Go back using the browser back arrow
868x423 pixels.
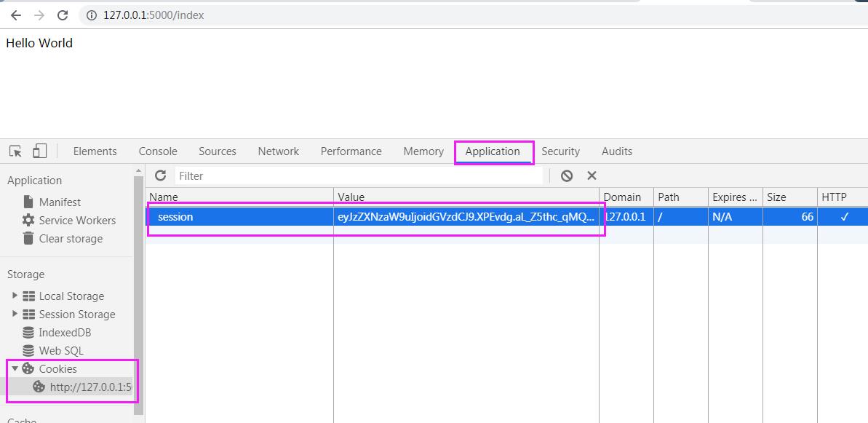point(15,15)
